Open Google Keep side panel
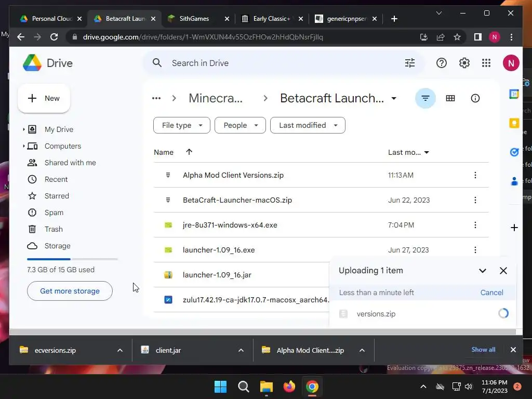This screenshot has width=532, height=399. 514,123
